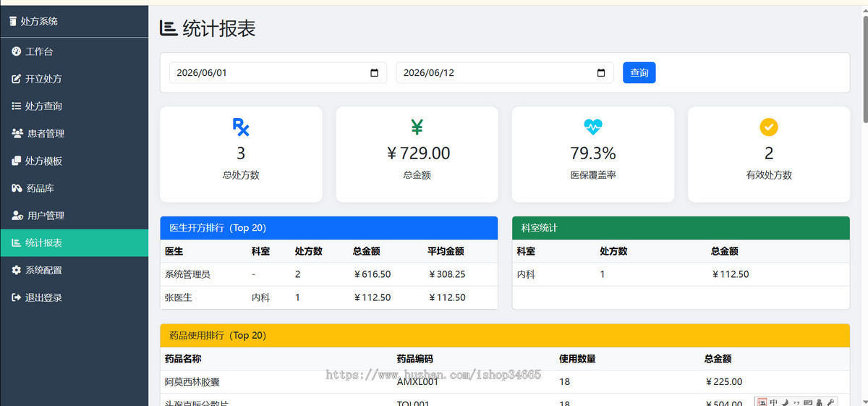Open 工作台 in the sidebar
Image resolution: width=868 pixels, height=406 pixels.
coord(75,51)
